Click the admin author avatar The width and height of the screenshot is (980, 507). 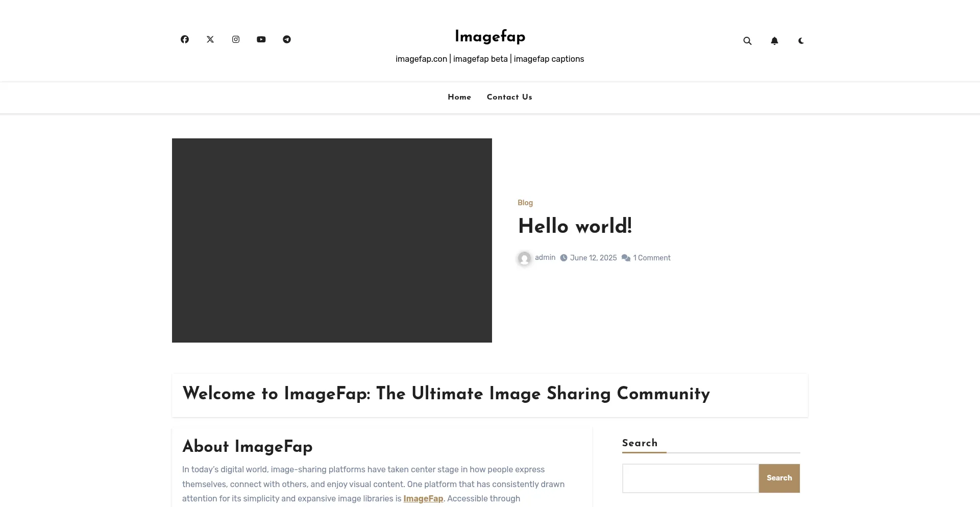(524, 258)
